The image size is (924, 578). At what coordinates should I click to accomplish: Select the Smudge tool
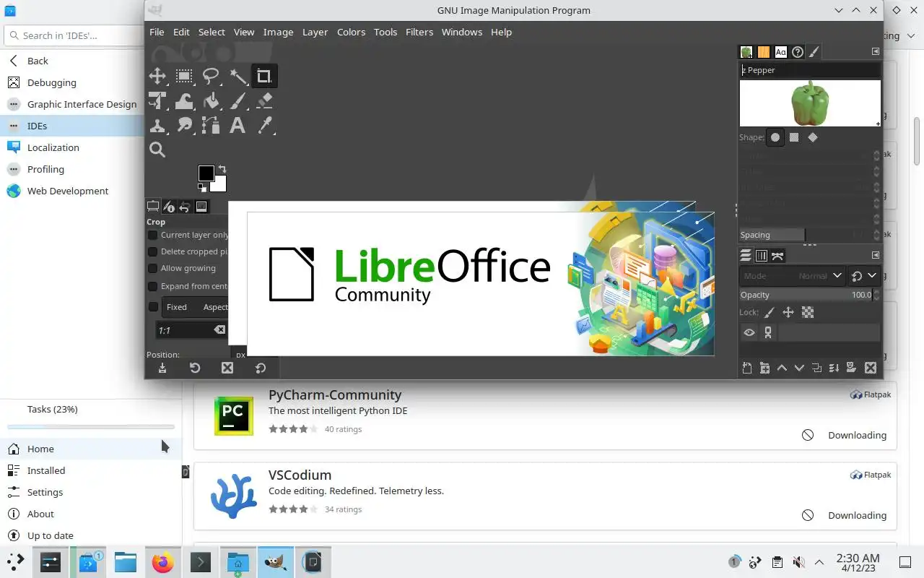pos(184,125)
